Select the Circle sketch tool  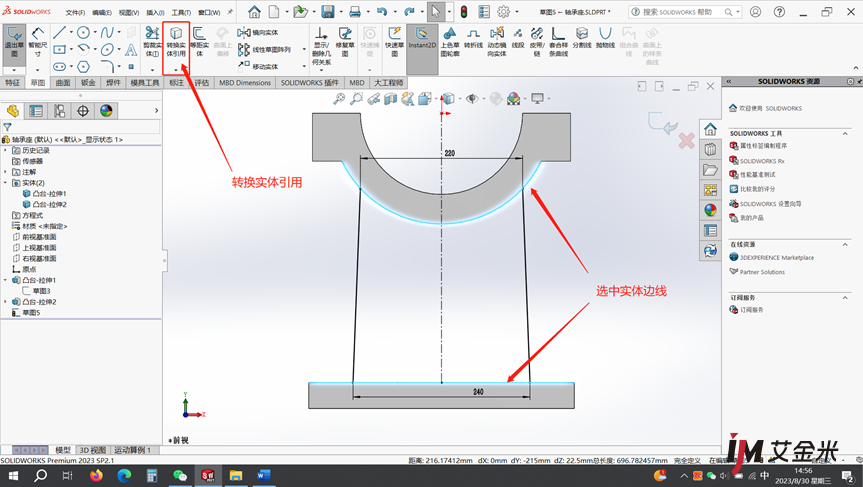(x=83, y=32)
